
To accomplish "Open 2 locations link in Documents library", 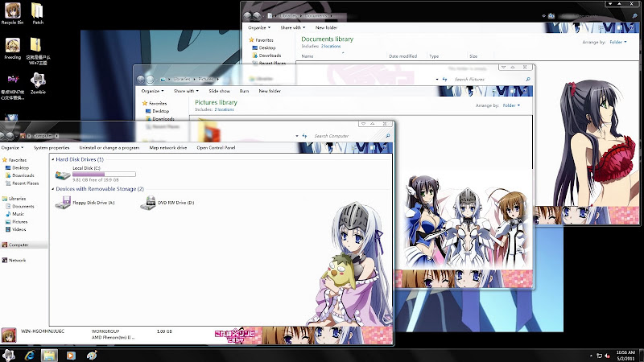I will 331,47.
